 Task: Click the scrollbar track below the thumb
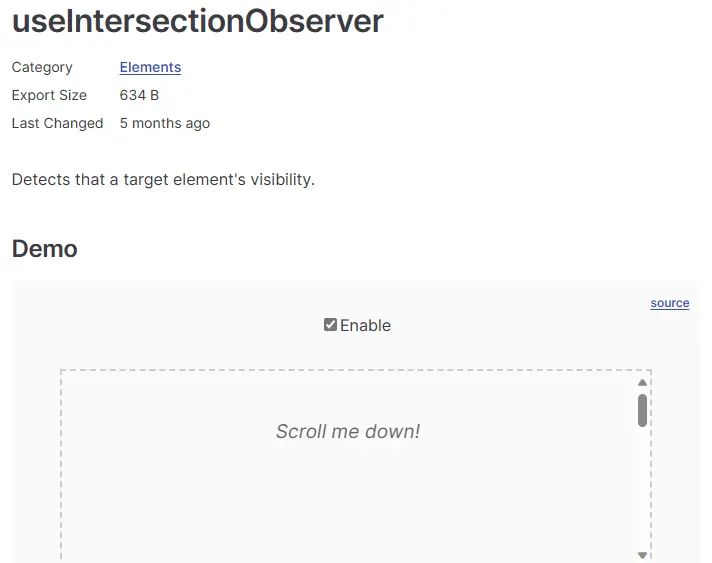point(643,490)
